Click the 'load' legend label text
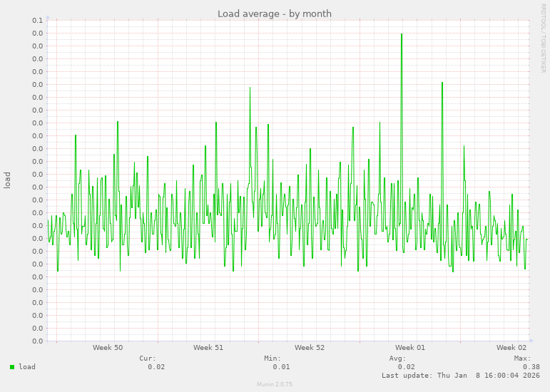Screen dimensions: 550x392 pyautogui.click(x=27, y=367)
